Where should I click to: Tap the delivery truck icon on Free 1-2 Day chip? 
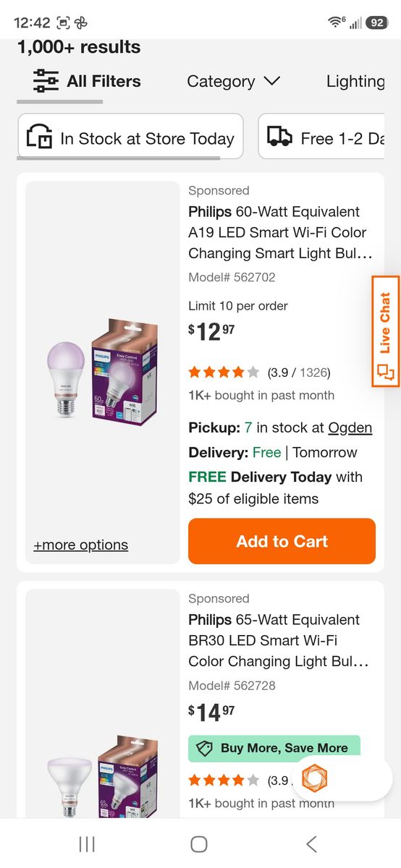pyautogui.click(x=279, y=137)
